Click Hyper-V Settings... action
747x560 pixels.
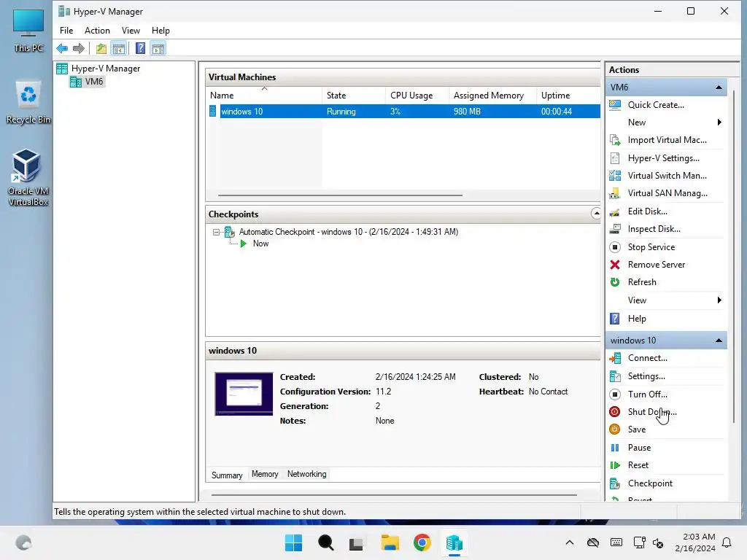coord(664,158)
